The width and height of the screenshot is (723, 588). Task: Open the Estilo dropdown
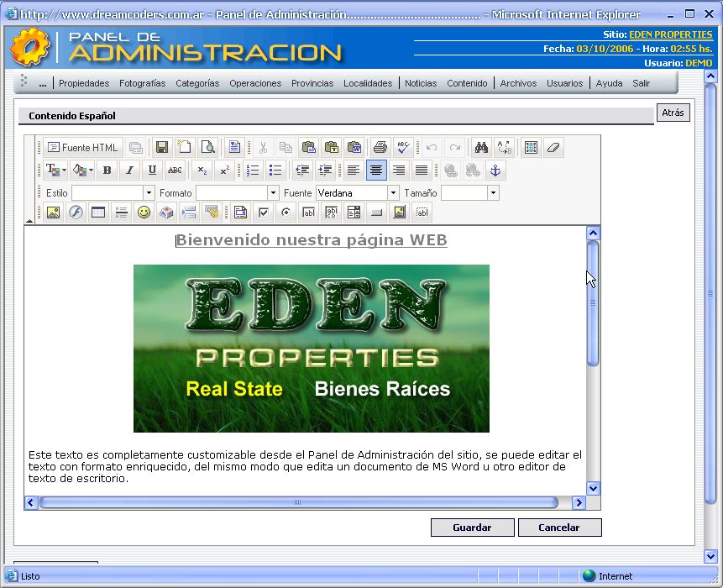click(149, 192)
